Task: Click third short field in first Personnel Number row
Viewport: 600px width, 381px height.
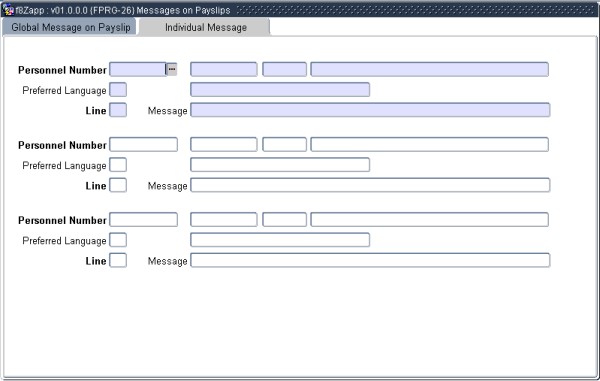Action: pos(284,69)
